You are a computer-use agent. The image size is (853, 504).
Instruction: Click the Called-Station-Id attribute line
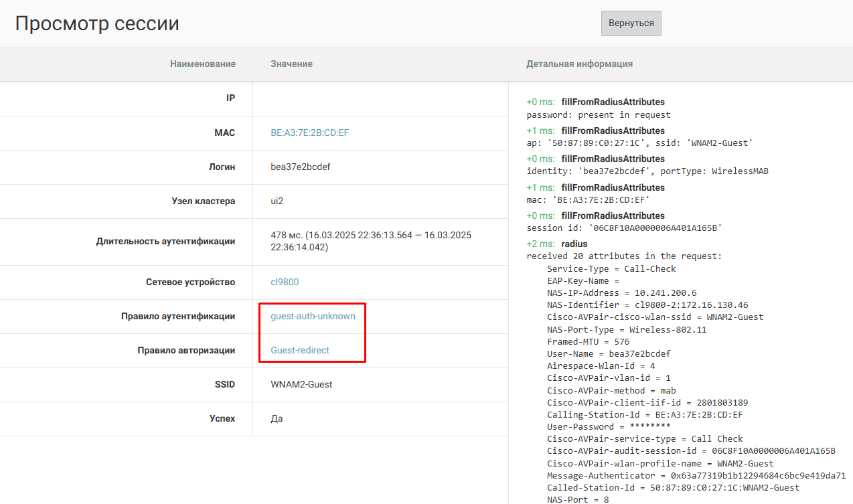coord(673,487)
